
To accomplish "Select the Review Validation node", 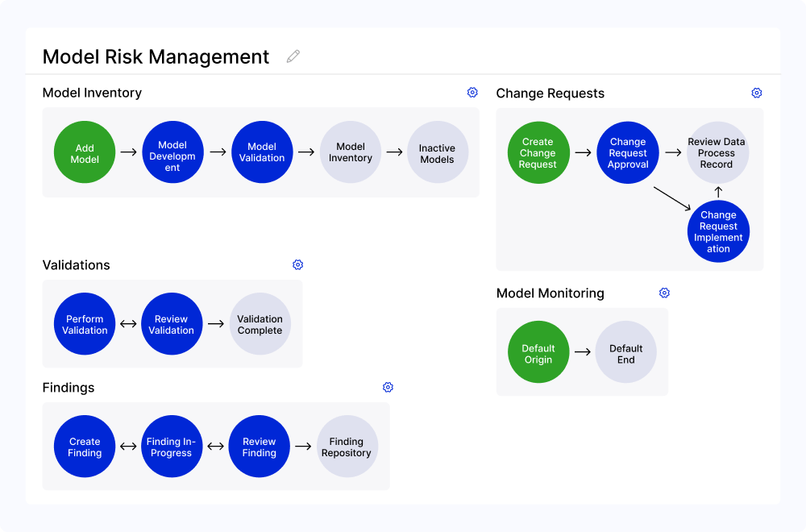I will point(172,324).
